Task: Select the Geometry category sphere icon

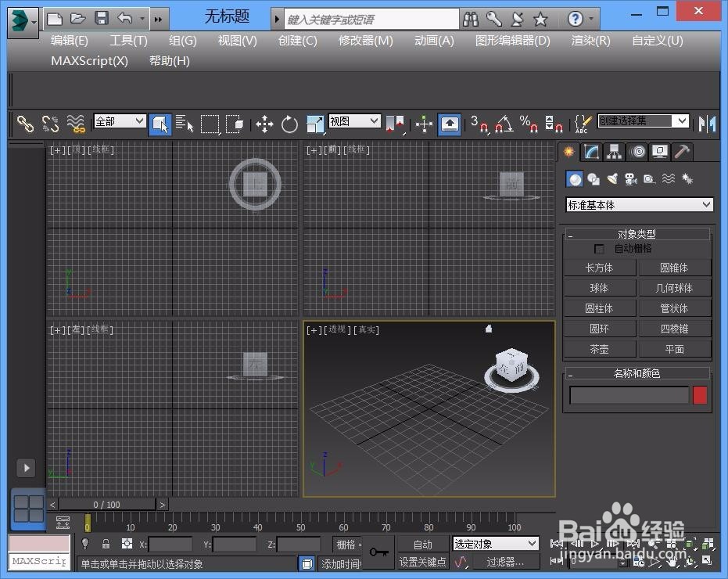Action: (576, 179)
